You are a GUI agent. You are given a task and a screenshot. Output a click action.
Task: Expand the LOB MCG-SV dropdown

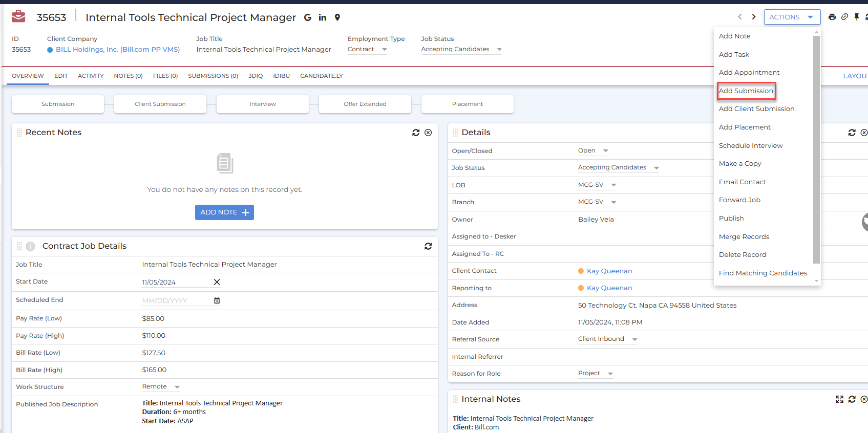597,185
